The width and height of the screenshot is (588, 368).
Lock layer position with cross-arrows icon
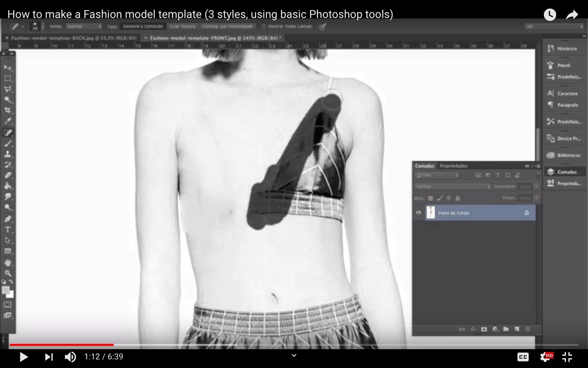click(x=449, y=198)
